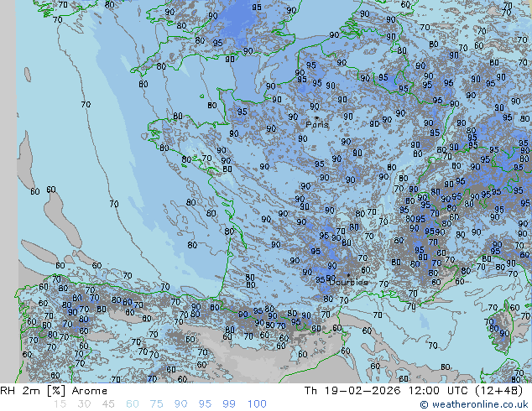Click the 'RH 2m [%] Arome' title
Image resolution: width=532 pixels, height=411 pixels.
54,391
